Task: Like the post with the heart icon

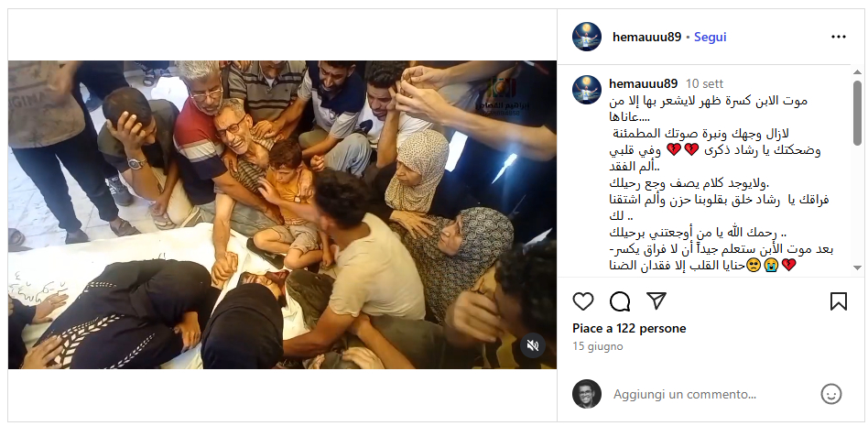Action: click(x=583, y=301)
